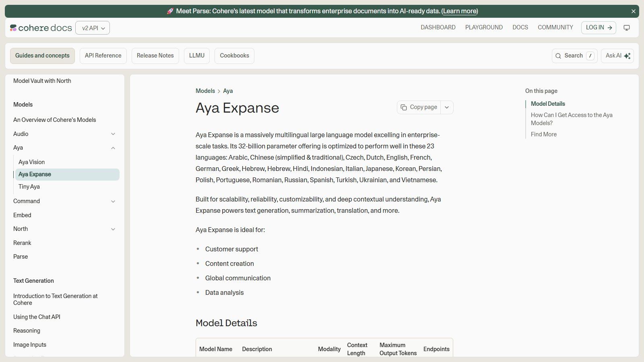The image size is (644, 362).
Task: Click the Search field
Action: pos(574,56)
